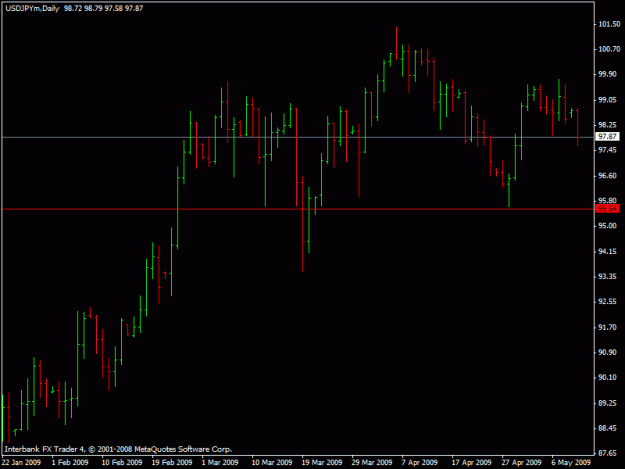The width and height of the screenshot is (625, 469).
Task: Click the 22 Jan 2009 date label
Action: tap(21, 463)
